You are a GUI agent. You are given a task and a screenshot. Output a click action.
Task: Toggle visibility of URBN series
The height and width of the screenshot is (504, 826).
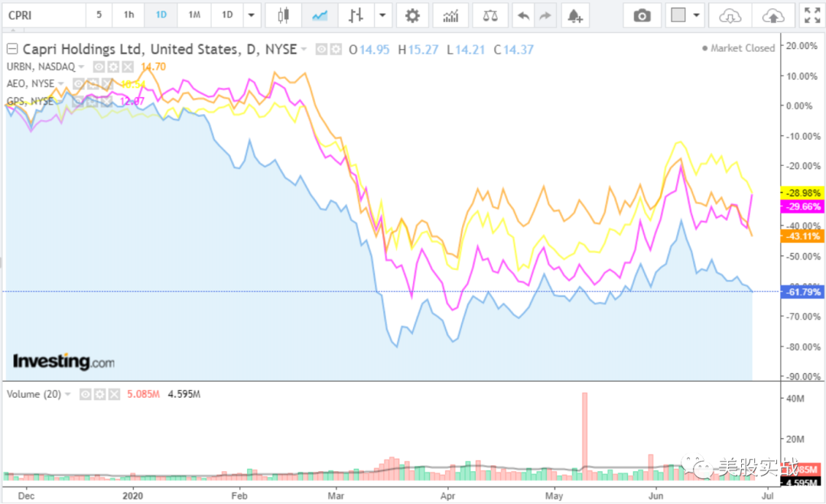click(99, 67)
